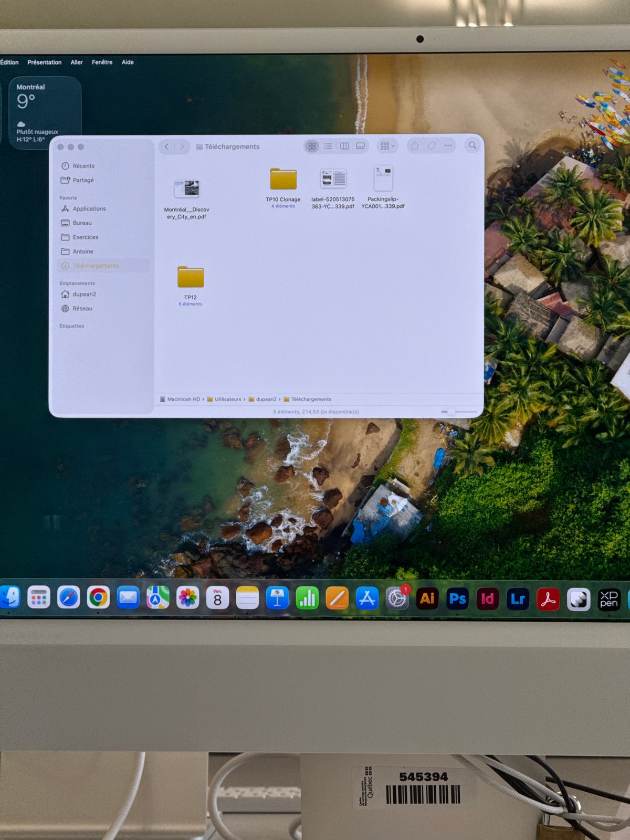Select Téléchargements in the sidebar
This screenshot has height=840, width=630.
click(x=103, y=266)
